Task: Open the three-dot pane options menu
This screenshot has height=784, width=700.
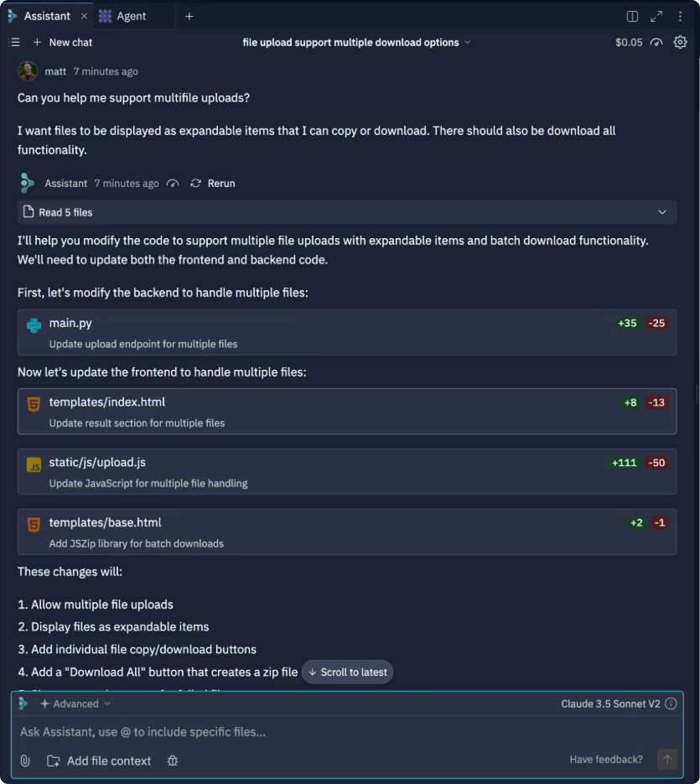Action: click(680, 16)
